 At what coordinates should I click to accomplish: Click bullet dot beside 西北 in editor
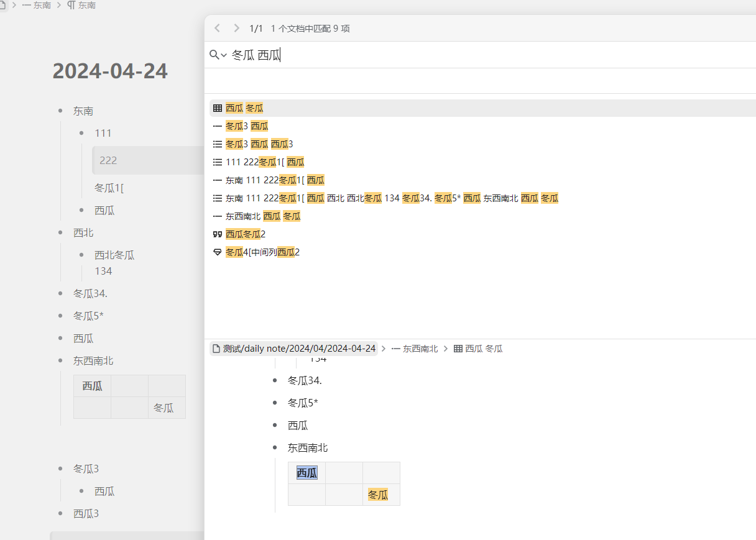(x=60, y=232)
